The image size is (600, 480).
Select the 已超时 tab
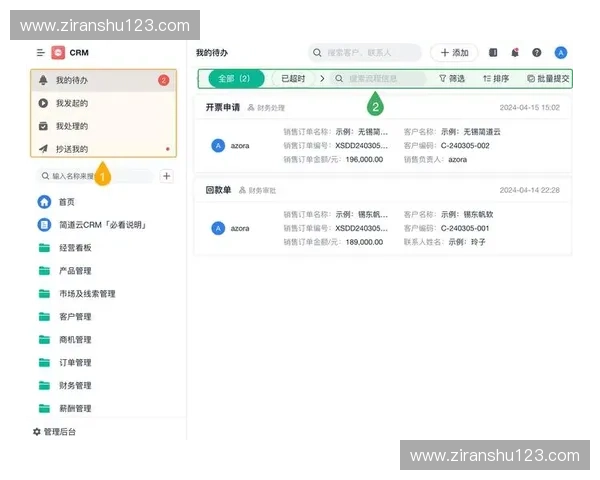pyautogui.click(x=293, y=79)
